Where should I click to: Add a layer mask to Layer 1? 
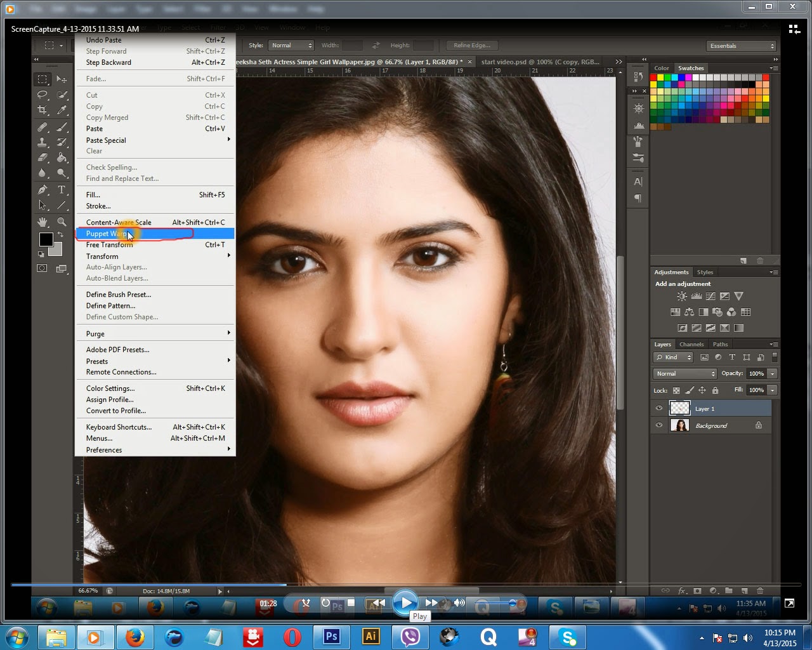698,591
